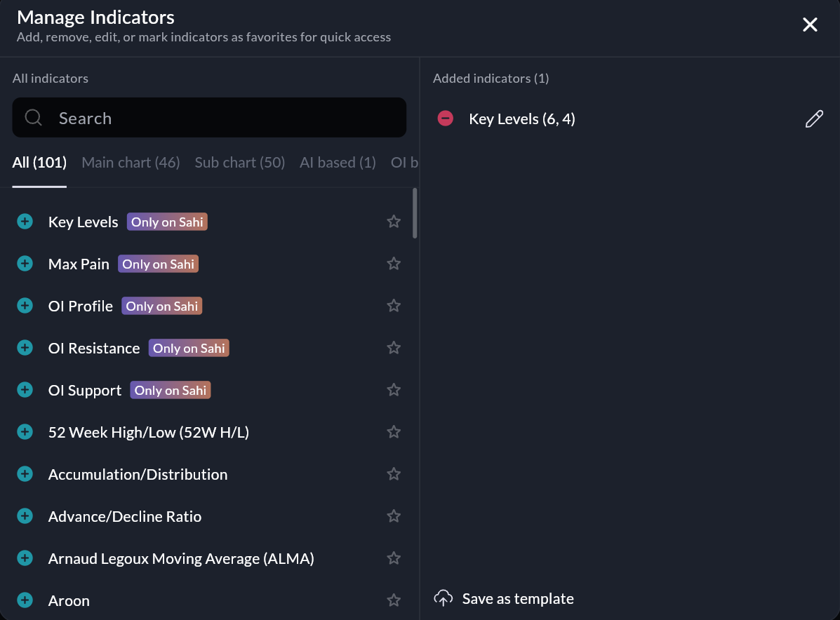The image size is (840, 620).
Task: Add the OI Resistance indicator
Action: click(25, 348)
